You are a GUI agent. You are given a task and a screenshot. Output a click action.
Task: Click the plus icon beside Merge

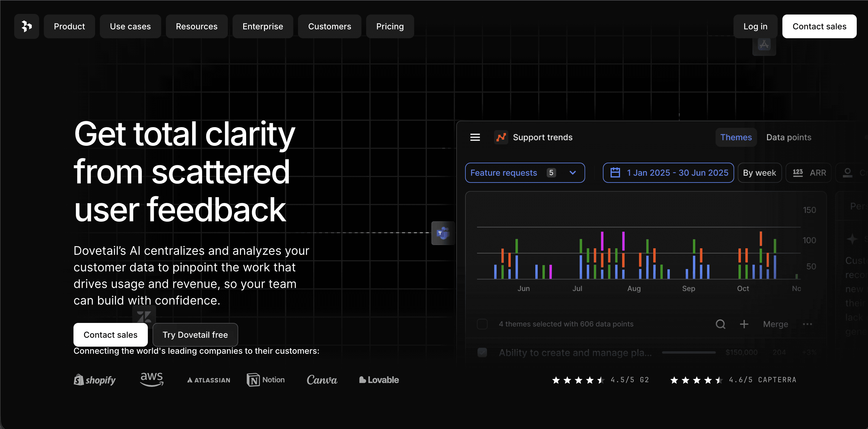click(744, 324)
